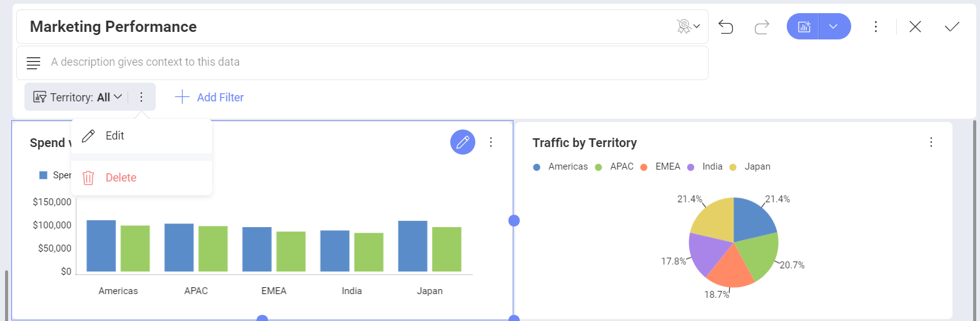This screenshot has width=980, height=321.
Task: Click the add visualization button
Action: click(803, 26)
